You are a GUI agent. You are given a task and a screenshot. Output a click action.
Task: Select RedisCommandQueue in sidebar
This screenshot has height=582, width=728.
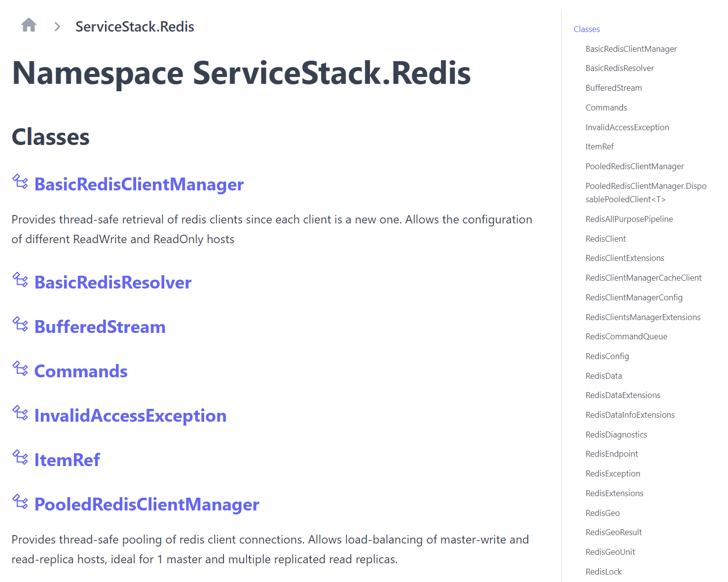(x=626, y=336)
